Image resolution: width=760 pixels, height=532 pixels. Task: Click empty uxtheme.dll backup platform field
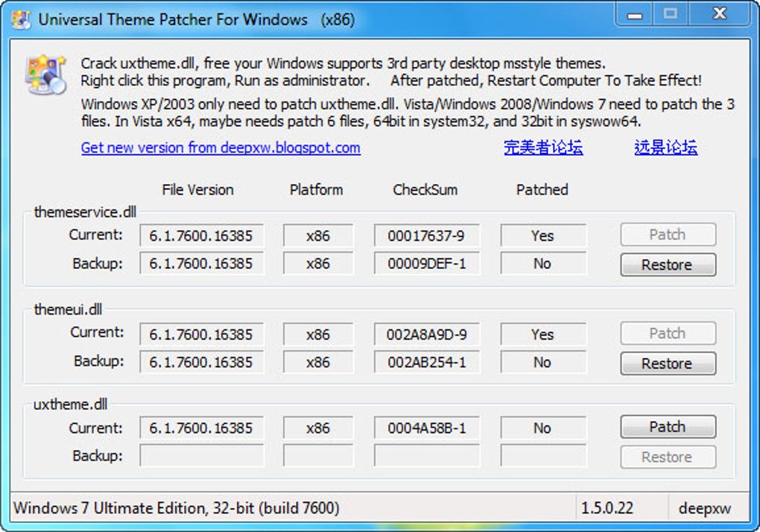pyautogui.click(x=318, y=455)
